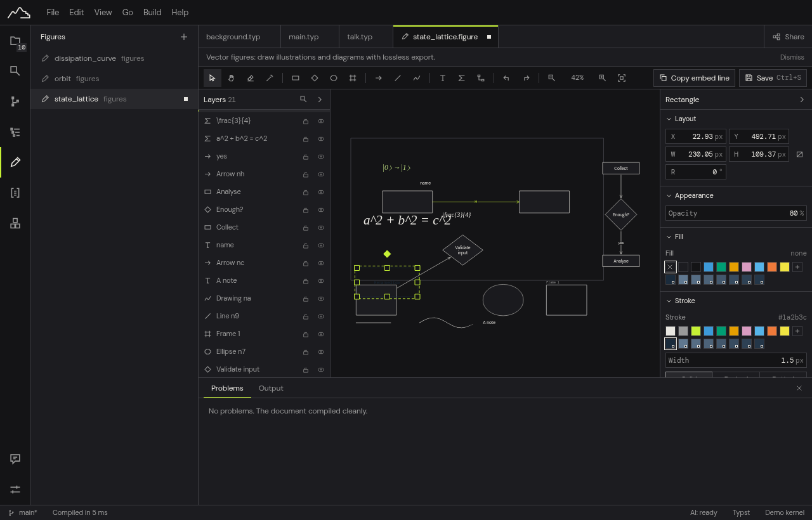Image resolution: width=812 pixels, height=520 pixels.
Task: Undo the last action
Action: click(506, 78)
